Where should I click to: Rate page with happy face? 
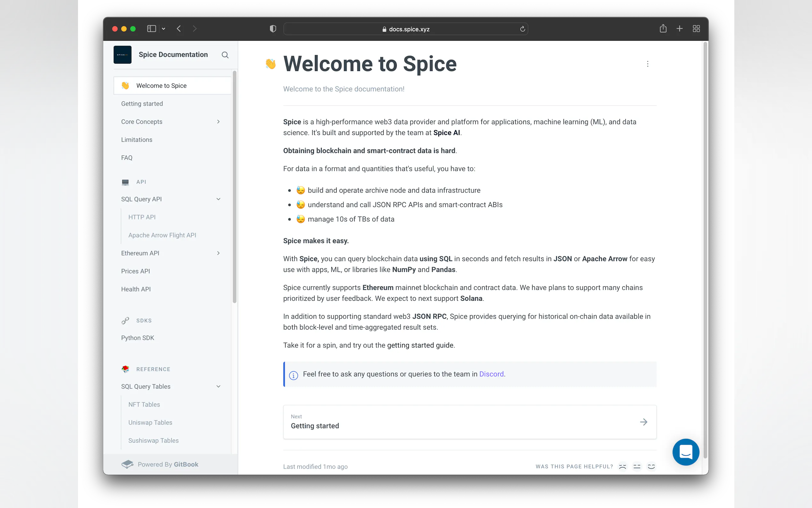pyautogui.click(x=651, y=466)
